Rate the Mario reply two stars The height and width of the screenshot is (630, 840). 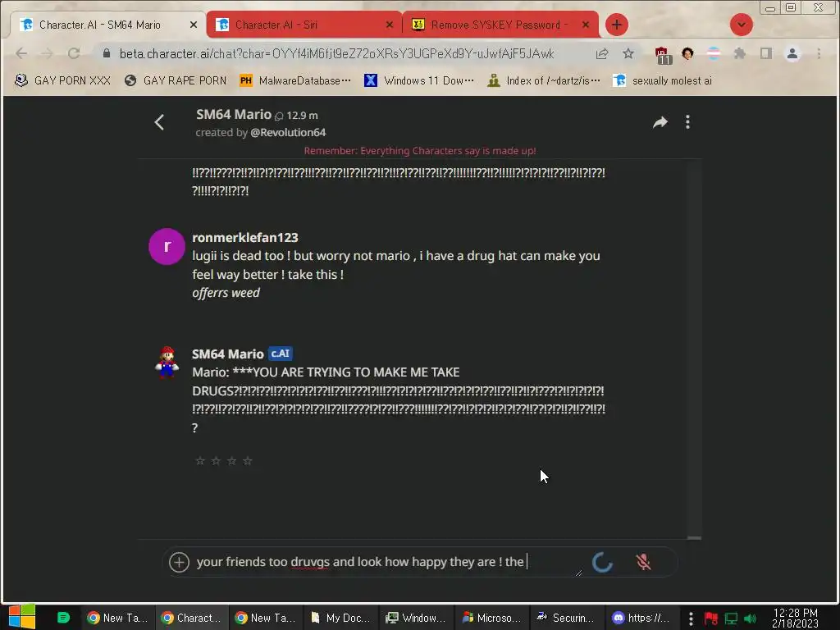pyautogui.click(x=216, y=461)
